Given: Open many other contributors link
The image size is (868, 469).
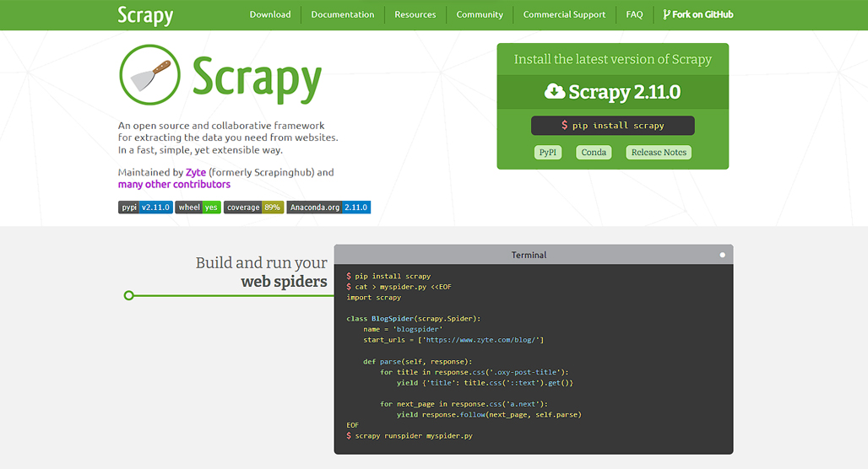Looking at the screenshot, I should (174, 184).
